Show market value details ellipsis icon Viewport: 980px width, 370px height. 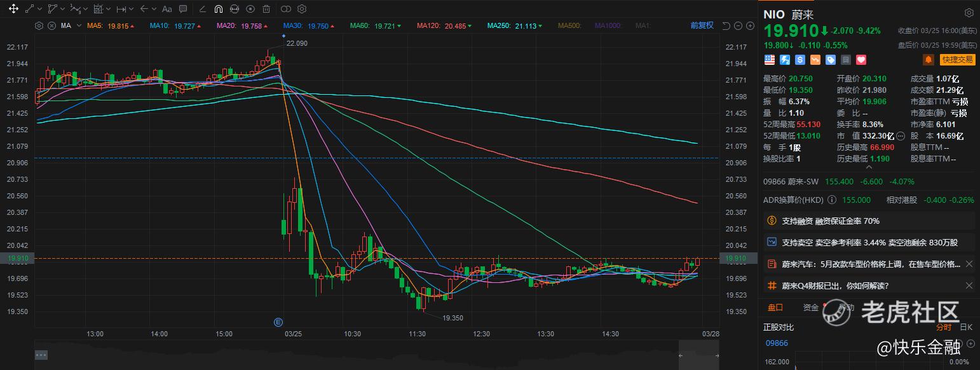pyautogui.click(x=901, y=136)
